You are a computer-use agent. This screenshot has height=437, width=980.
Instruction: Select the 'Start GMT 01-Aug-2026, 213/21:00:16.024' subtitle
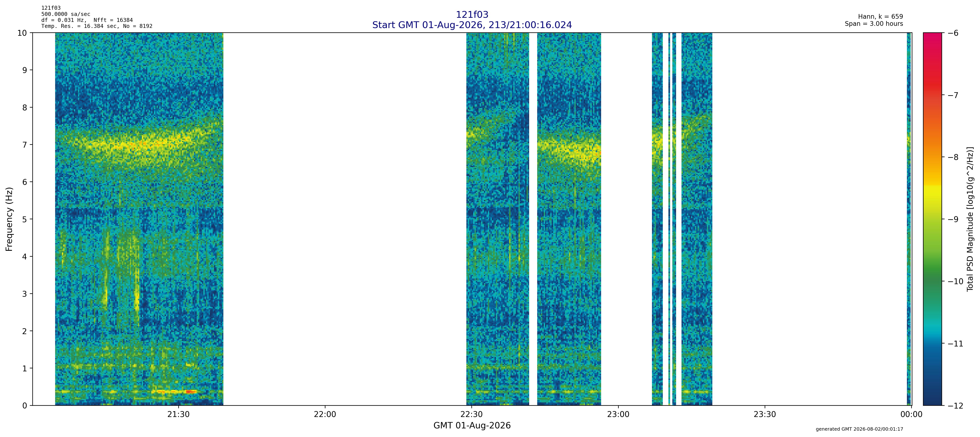(x=472, y=25)
